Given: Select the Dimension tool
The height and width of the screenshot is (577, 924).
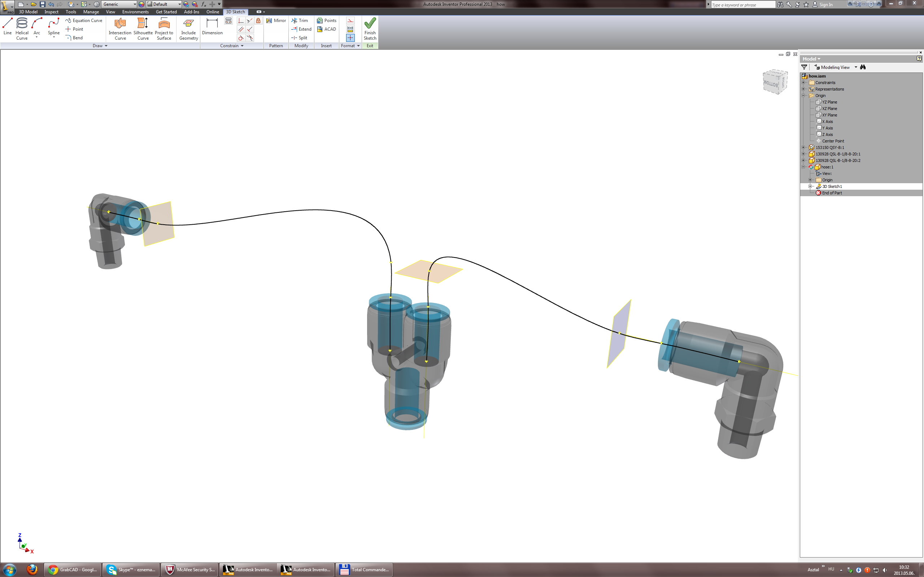Looking at the screenshot, I should click(x=212, y=26).
